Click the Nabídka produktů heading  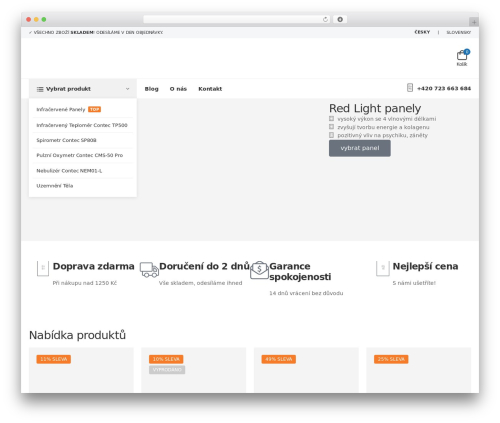click(77, 335)
